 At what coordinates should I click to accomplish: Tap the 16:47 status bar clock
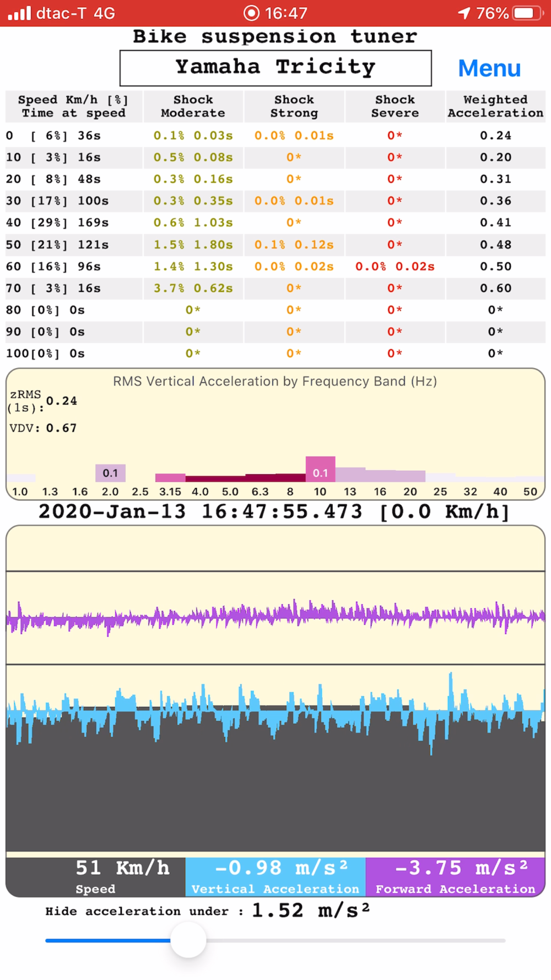(x=286, y=13)
